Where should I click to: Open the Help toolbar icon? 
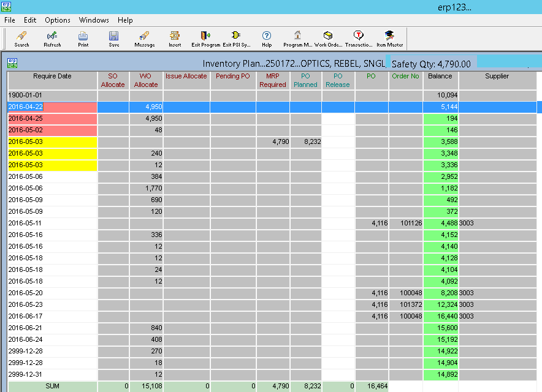266,39
